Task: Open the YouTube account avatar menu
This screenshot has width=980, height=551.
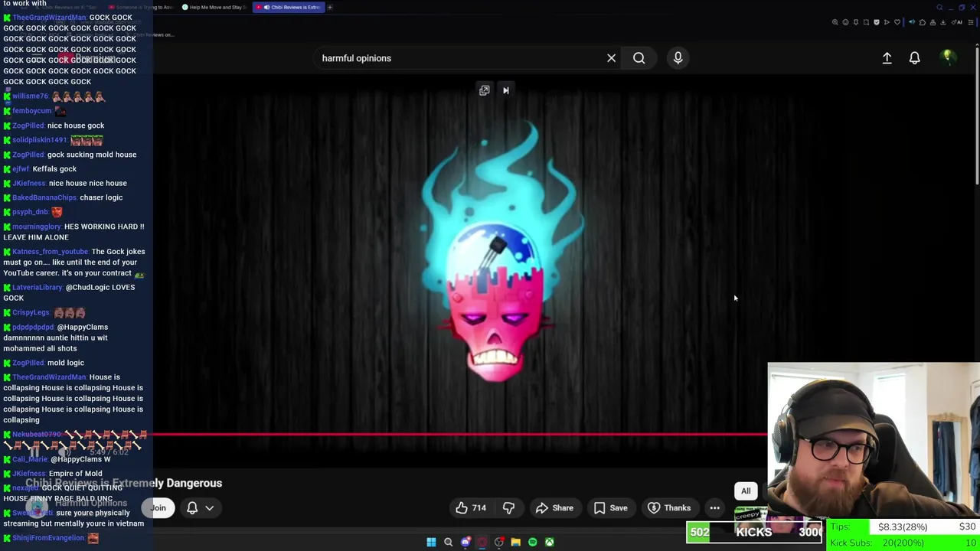Action: click(948, 57)
